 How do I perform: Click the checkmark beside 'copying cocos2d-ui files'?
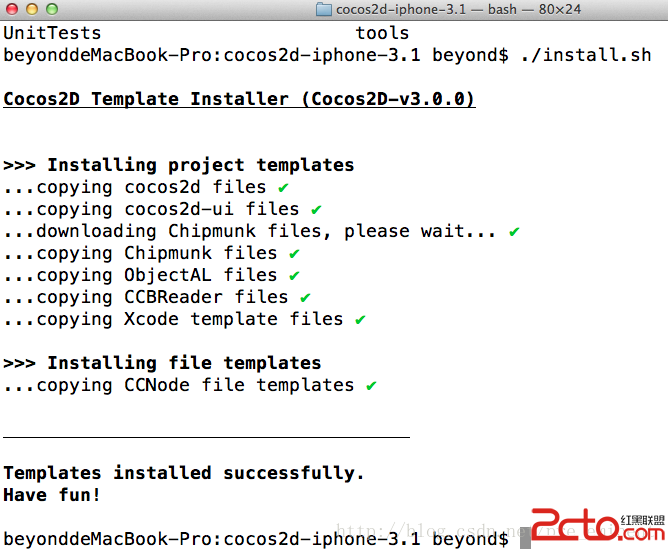316,209
